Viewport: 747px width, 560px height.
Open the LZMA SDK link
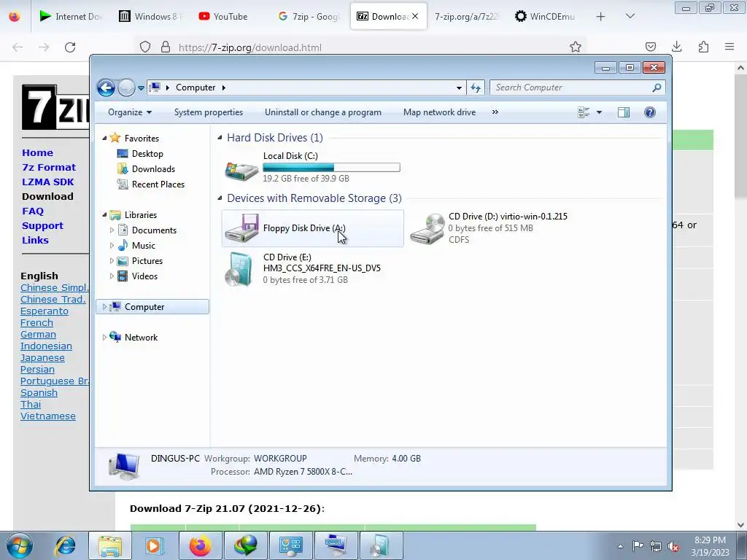click(48, 182)
